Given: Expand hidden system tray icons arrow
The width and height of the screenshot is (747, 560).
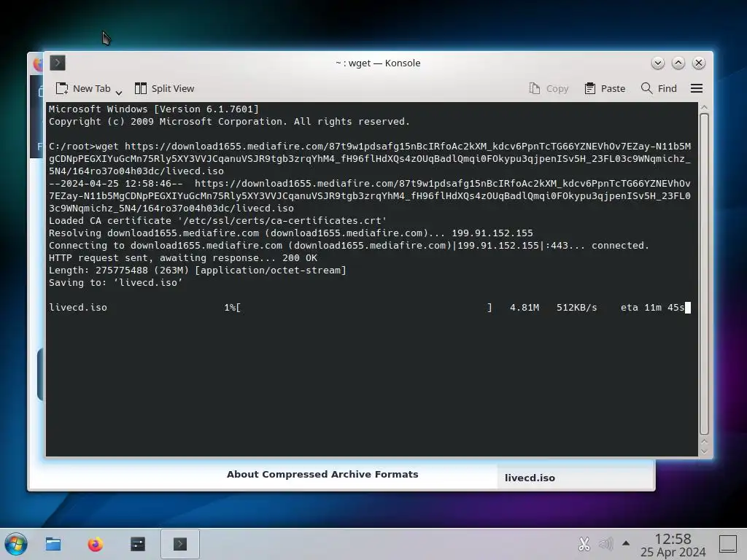Looking at the screenshot, I should (626, 542).
